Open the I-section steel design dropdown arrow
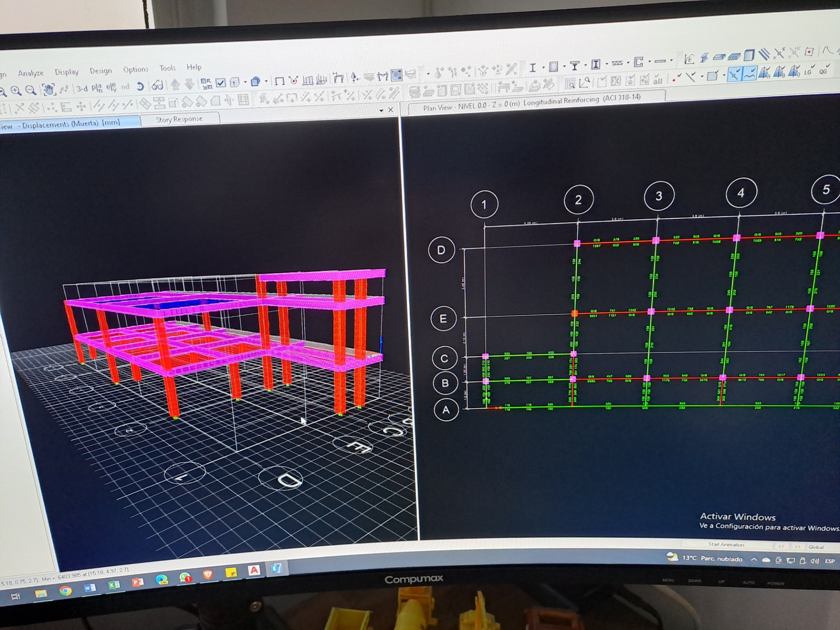The width and height of the screenshot is (840, 630). tap(543, 67)
